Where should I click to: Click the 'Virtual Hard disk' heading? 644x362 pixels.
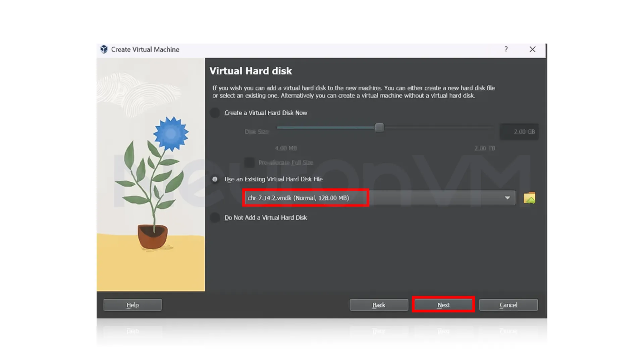(251, 71)
